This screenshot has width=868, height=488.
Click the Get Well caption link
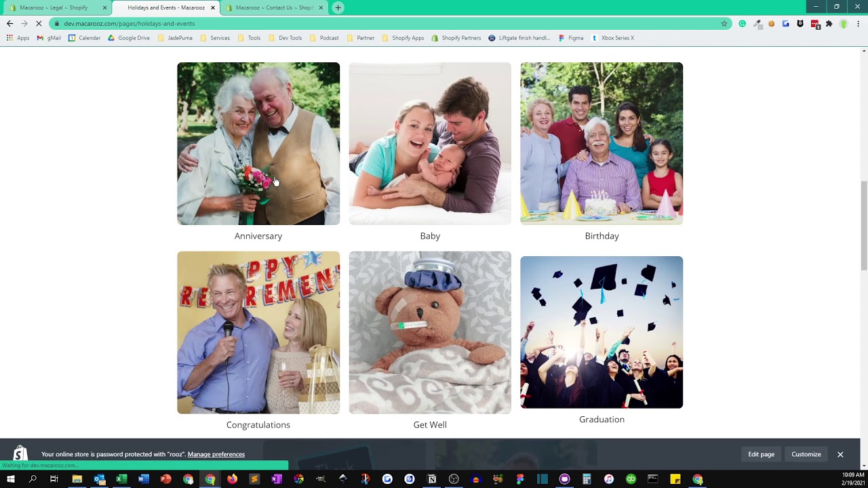[430, 425]
